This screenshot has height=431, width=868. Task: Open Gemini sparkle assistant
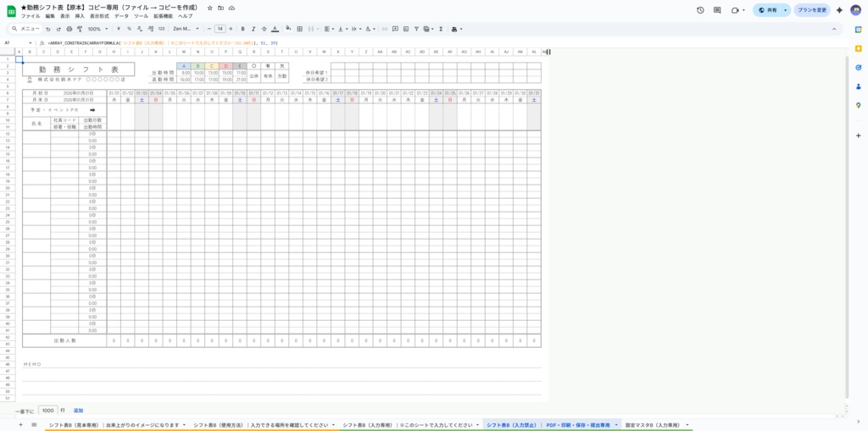pos(839,10)
